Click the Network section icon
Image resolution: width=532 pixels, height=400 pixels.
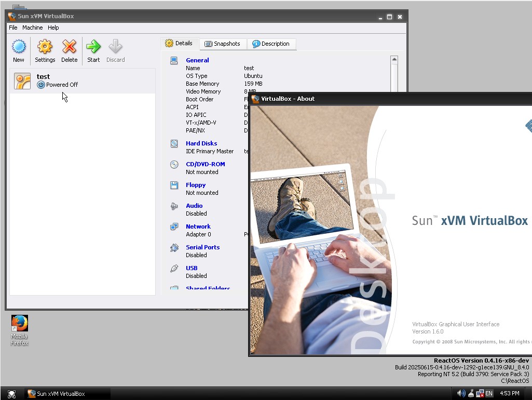(x=174, y=227)
